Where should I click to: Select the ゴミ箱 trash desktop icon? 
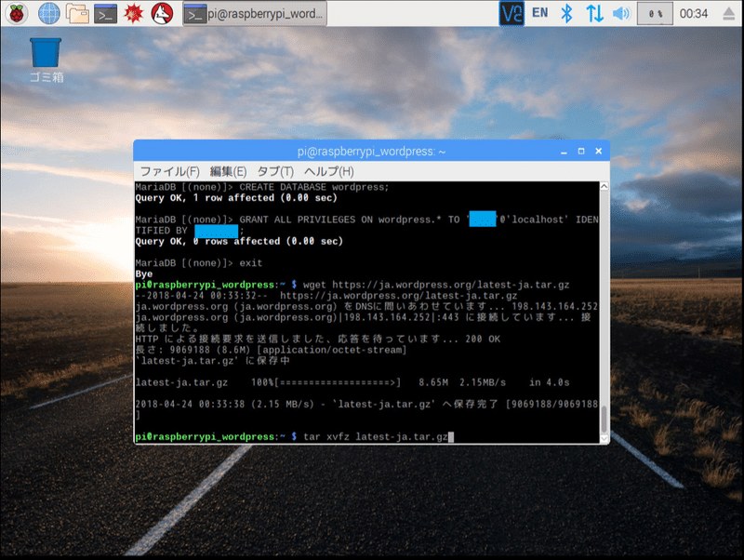46,60
